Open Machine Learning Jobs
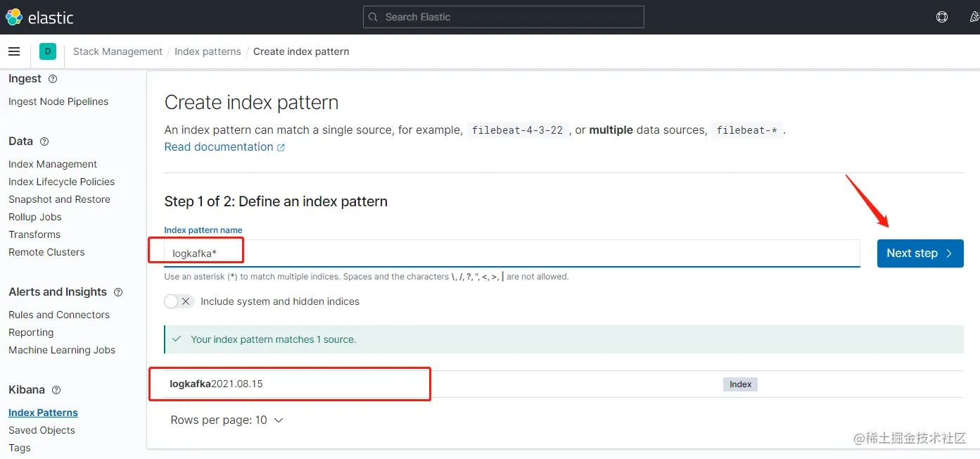Image resolution: width=980 pixels, height=459 pixels. pos(62,350)
